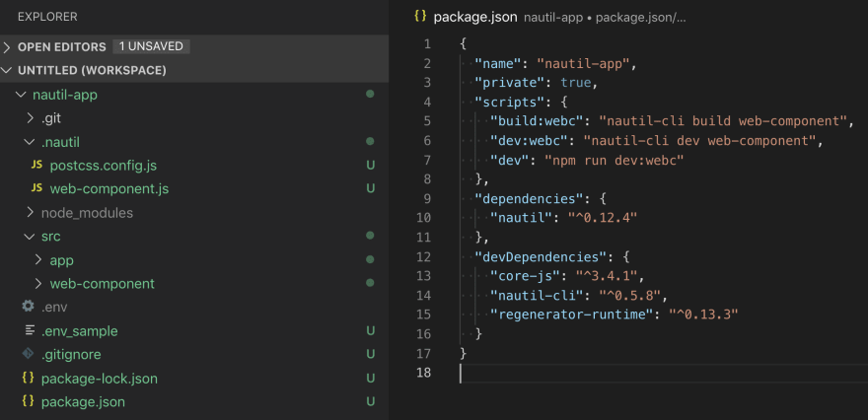Click the modified dot beside web-component folder
This screenshot has height=420, width=868.
(370, 283)
